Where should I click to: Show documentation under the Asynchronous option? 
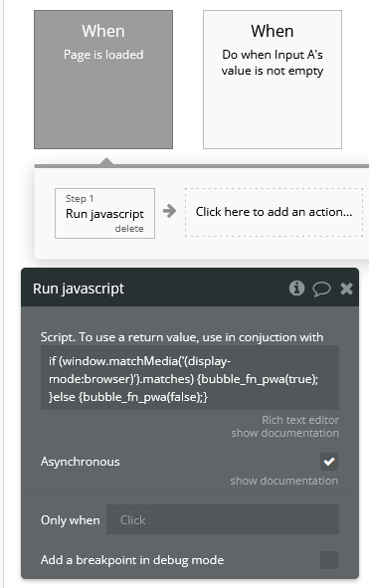283,481
